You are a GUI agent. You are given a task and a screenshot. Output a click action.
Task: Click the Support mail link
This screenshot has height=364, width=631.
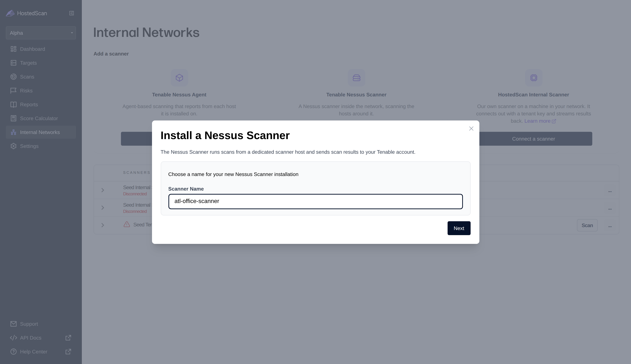point(41,324)
